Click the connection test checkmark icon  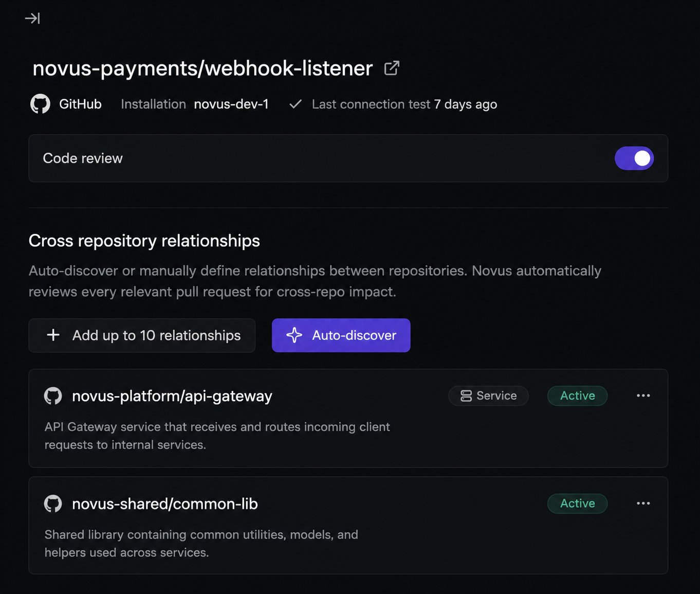tap(296, 104)
